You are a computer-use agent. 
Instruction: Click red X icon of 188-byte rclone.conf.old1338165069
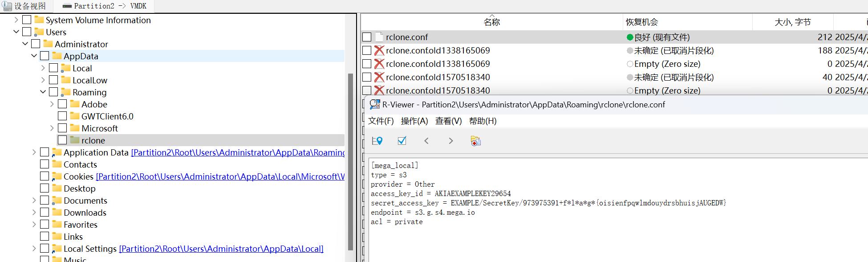(379, 50)
